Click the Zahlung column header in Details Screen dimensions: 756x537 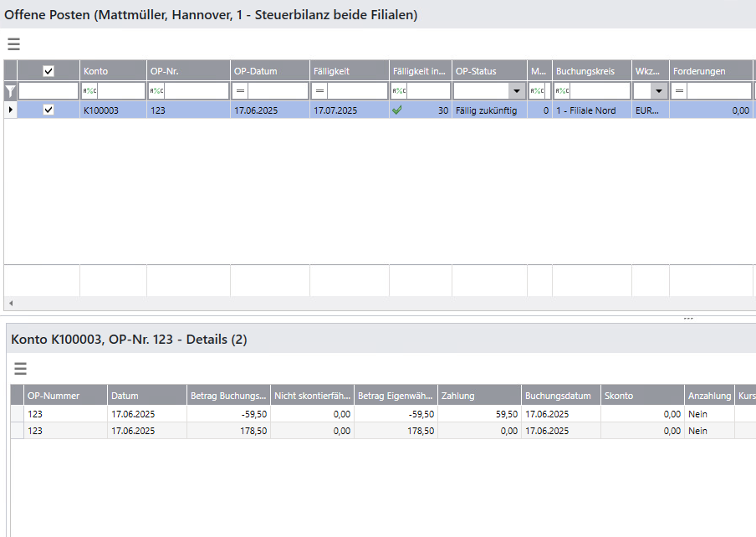pyautogui.click(x=478, y=396)
